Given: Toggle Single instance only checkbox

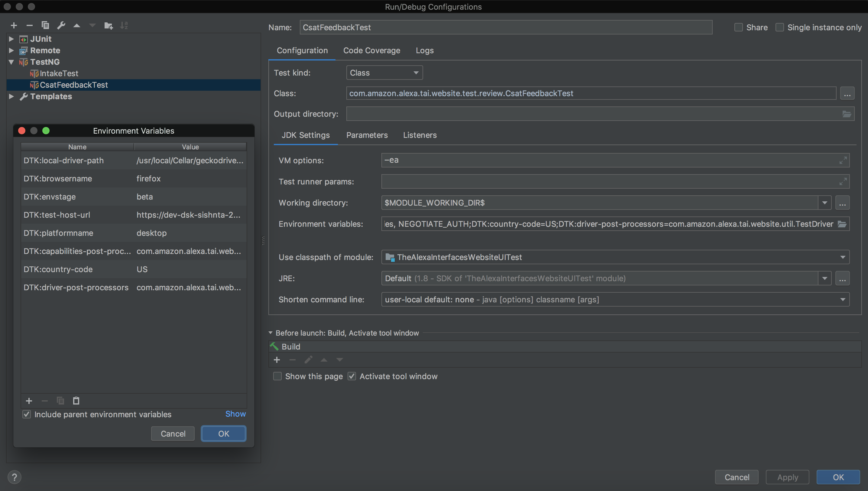Looking at the screenshot, I should [780, 27].
